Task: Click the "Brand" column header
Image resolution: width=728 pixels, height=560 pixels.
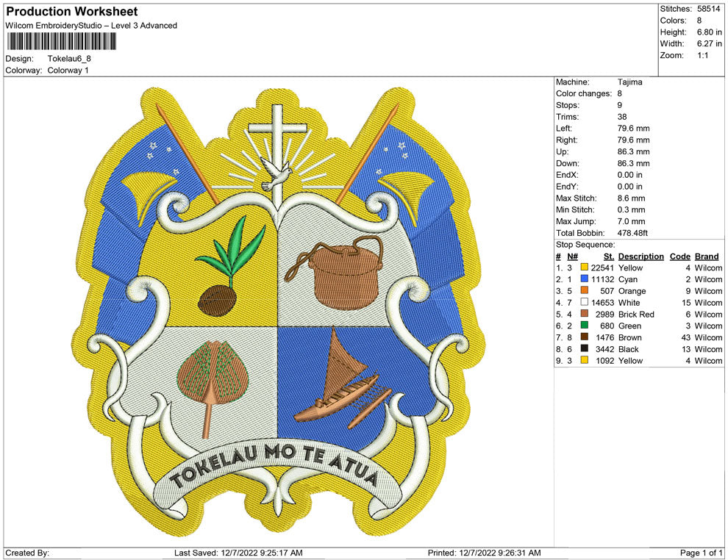Action: (x=707, y=256)
